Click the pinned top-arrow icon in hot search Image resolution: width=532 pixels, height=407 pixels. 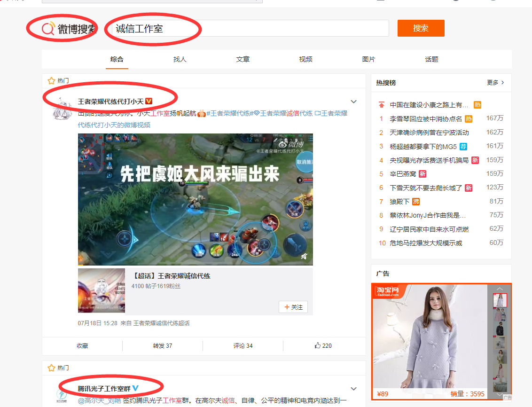pos(382,105)
